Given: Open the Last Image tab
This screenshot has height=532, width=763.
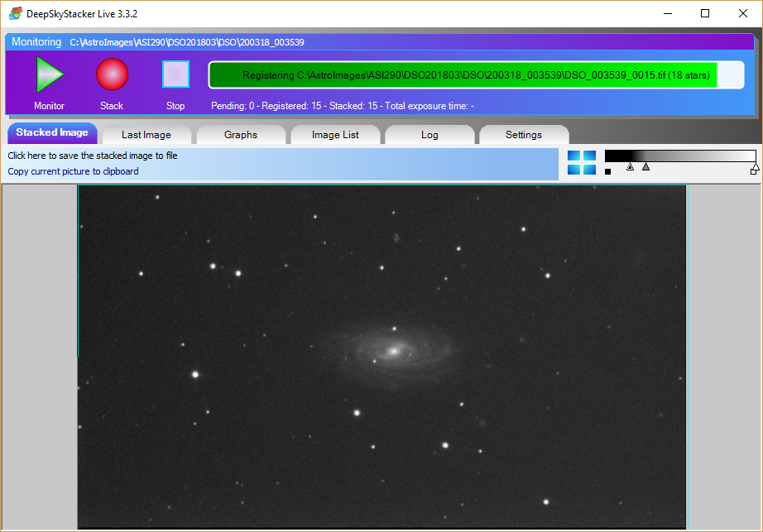Looking at the screenshot, I should click(146, 135).
